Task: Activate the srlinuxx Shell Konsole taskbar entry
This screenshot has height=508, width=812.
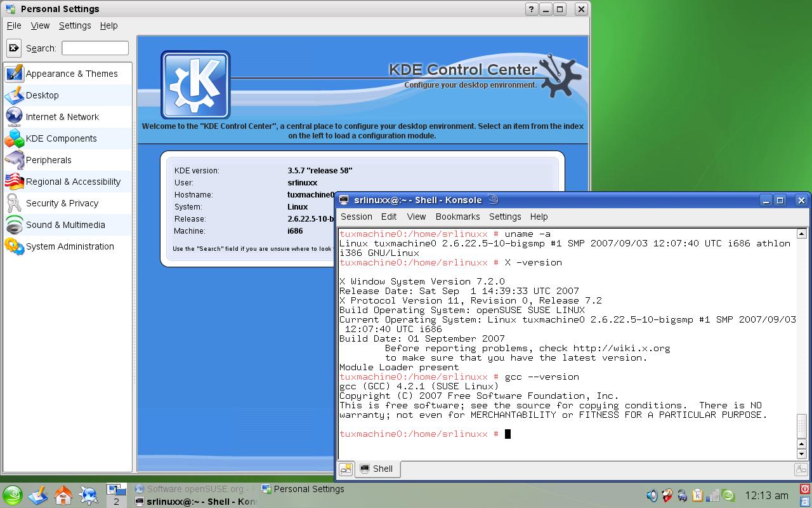Action: [x=195, y=502]
